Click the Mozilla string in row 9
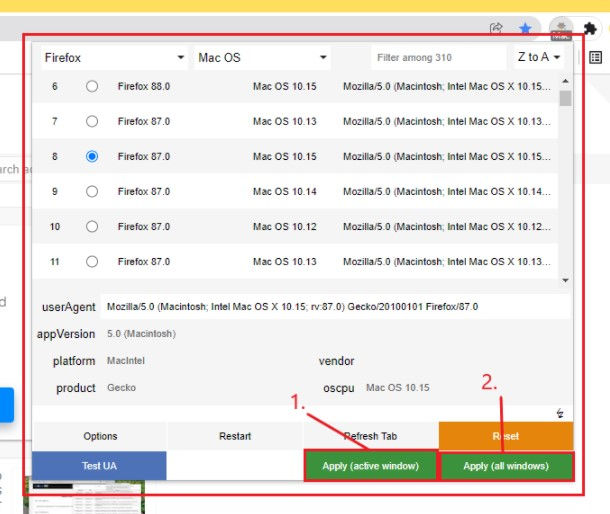 pyautogui.click(x=447, y=191)
